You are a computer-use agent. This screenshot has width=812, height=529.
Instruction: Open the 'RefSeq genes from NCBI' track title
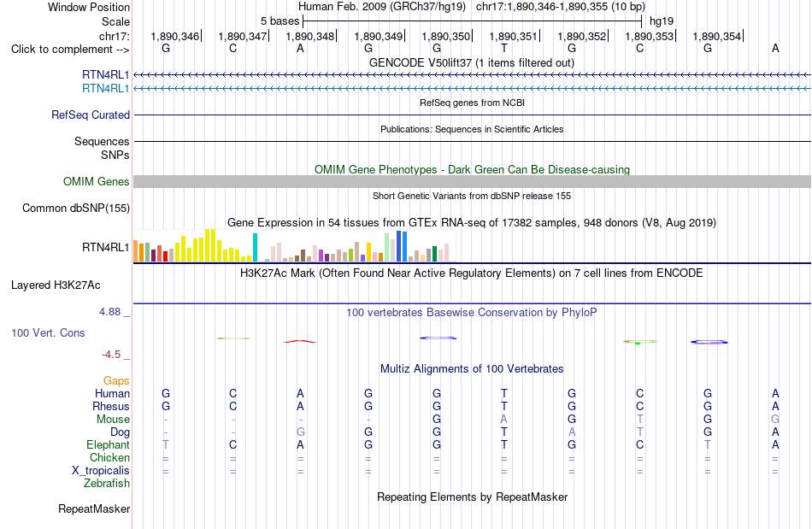pyautogui.click(x=473, y=103)
